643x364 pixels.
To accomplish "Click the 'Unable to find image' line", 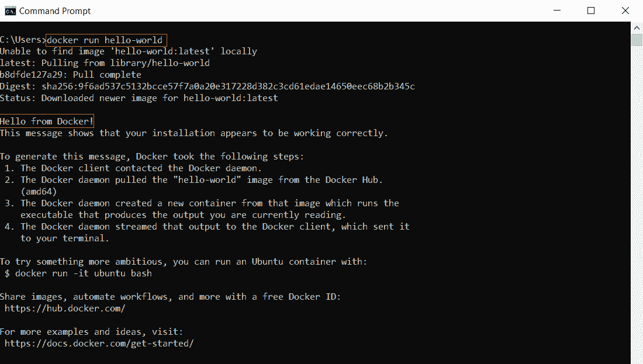I will pos(129,51).
